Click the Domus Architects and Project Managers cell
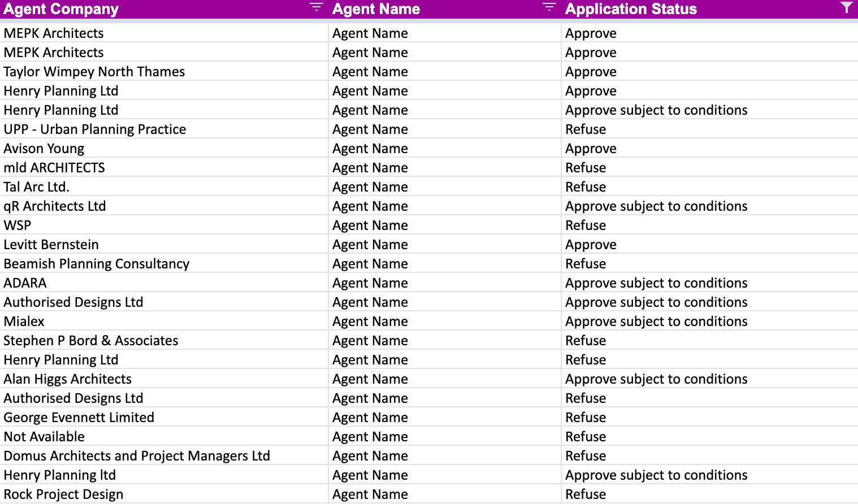This screenshot has height=504, width=858. [137, 456]
